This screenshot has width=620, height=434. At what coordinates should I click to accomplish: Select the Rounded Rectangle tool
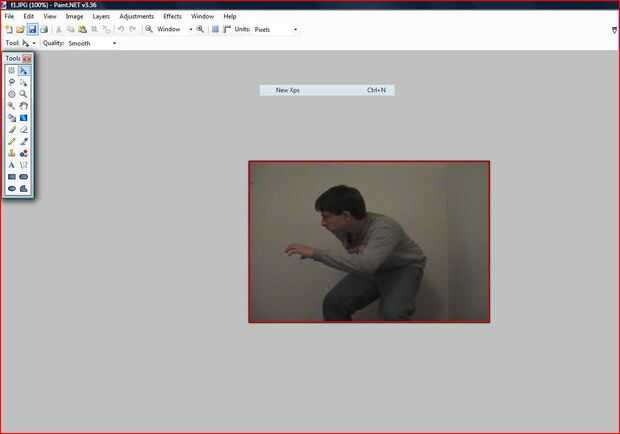click(23, 177)
